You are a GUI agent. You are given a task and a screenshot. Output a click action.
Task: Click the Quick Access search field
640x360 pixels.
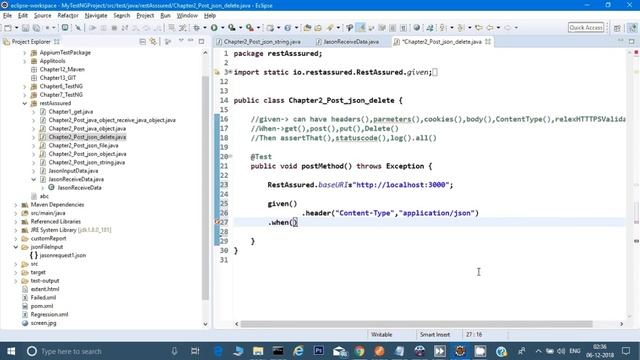586,27
